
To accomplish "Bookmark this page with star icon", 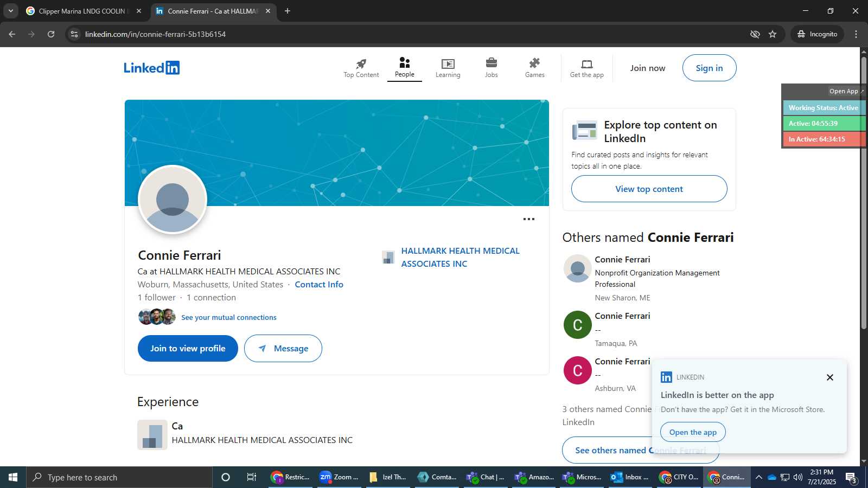I will coord(773,34).
